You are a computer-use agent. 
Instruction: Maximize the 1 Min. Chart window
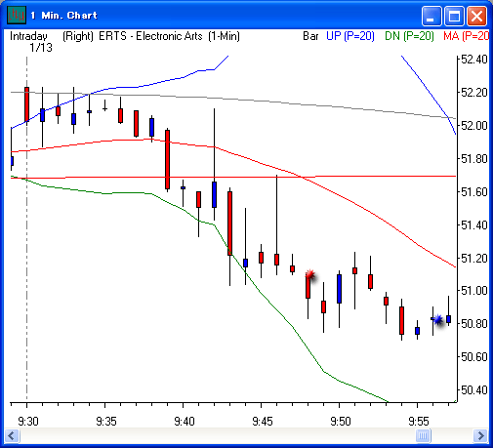pos(454,16)
